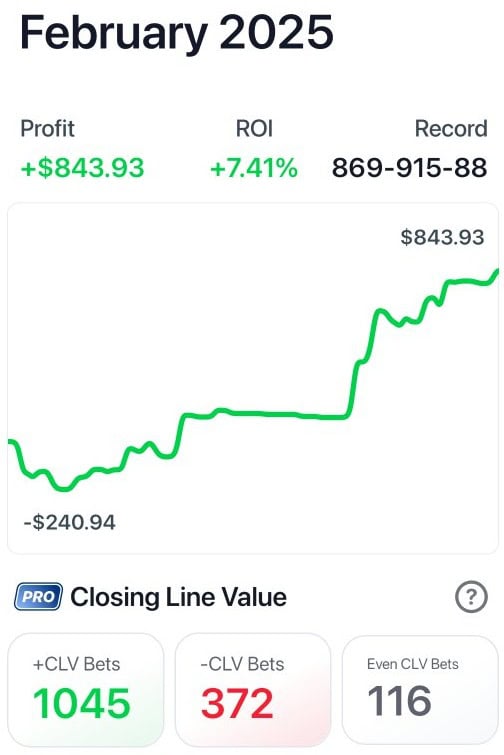
Task: Open the Closing Line Value help icon
Action: 471,597
